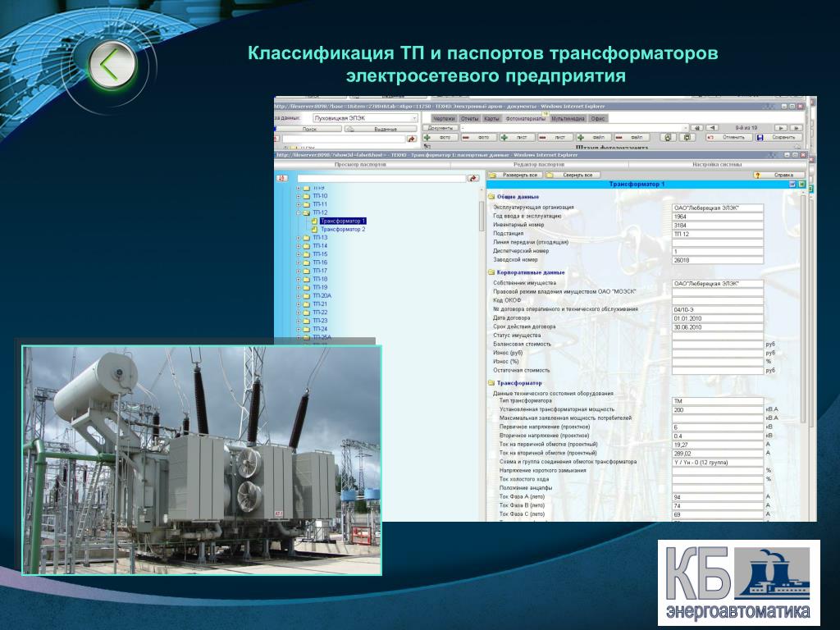This screenshot has width=840, height=630.
Task: Select the ТП-19 folder
Action: tap(320, 288)
